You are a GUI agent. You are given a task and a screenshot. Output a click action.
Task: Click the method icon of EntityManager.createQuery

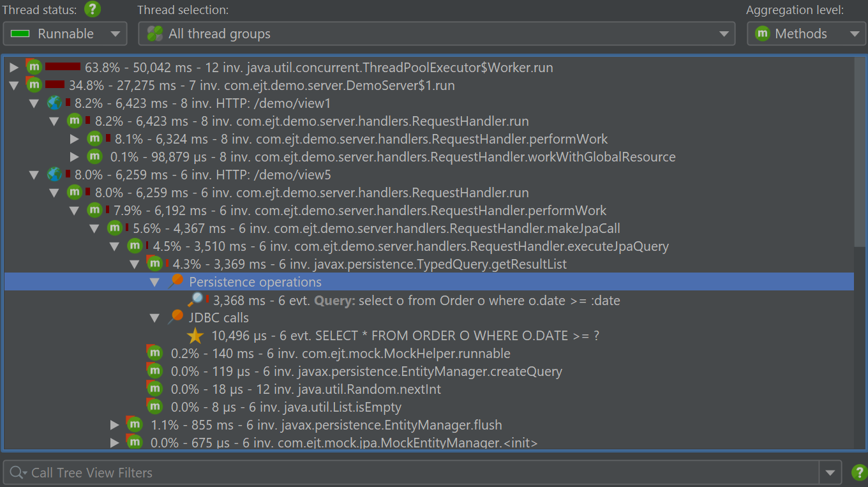coord(154,370)
